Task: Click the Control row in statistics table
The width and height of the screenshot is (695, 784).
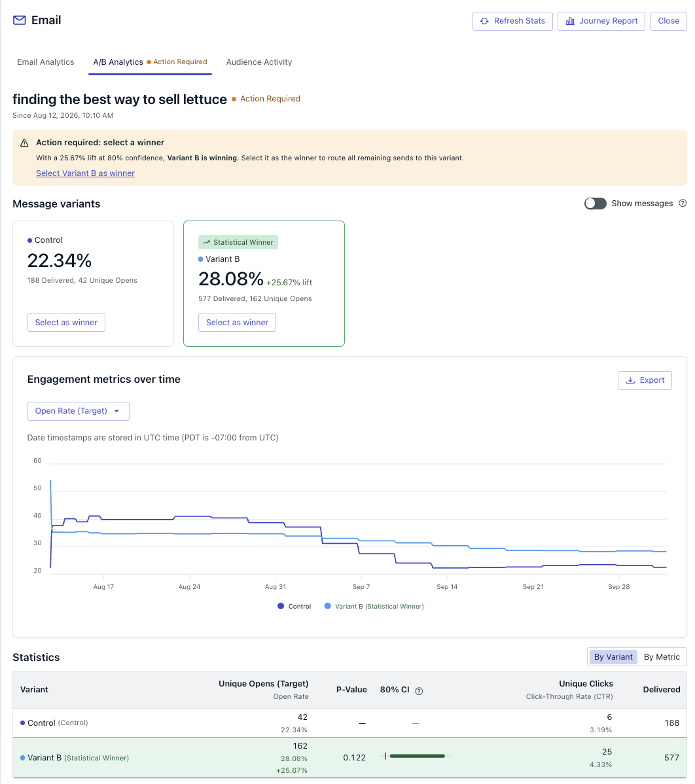Action: (x=349, y=723)
